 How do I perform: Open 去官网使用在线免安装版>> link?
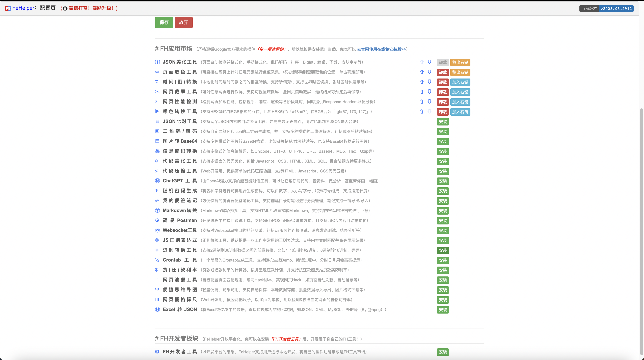click(382, 49)
